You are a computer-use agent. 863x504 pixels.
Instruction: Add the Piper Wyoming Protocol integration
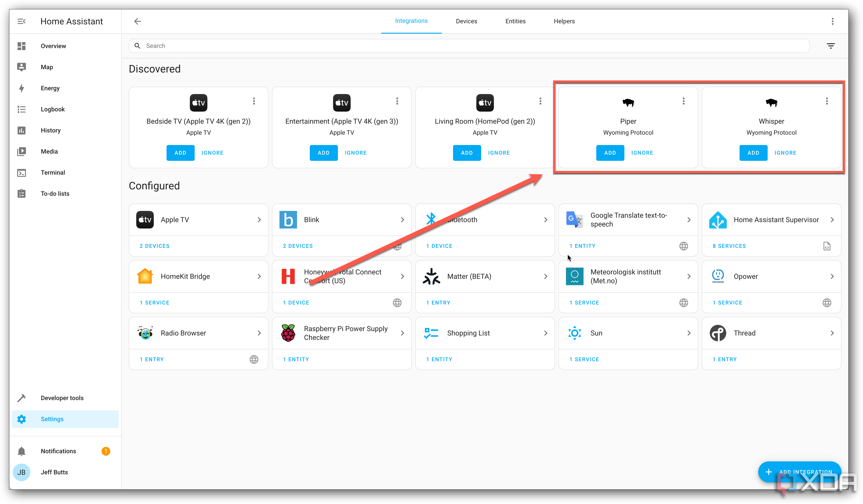click(610, 153)
